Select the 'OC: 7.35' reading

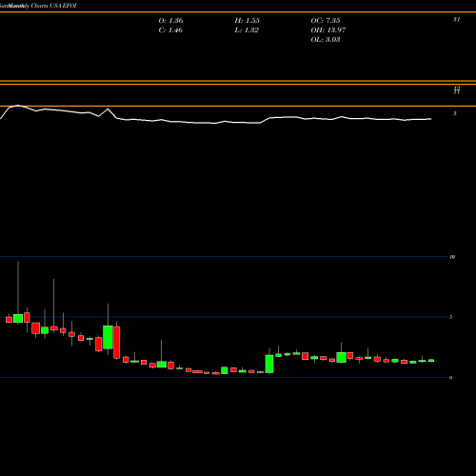326,21
